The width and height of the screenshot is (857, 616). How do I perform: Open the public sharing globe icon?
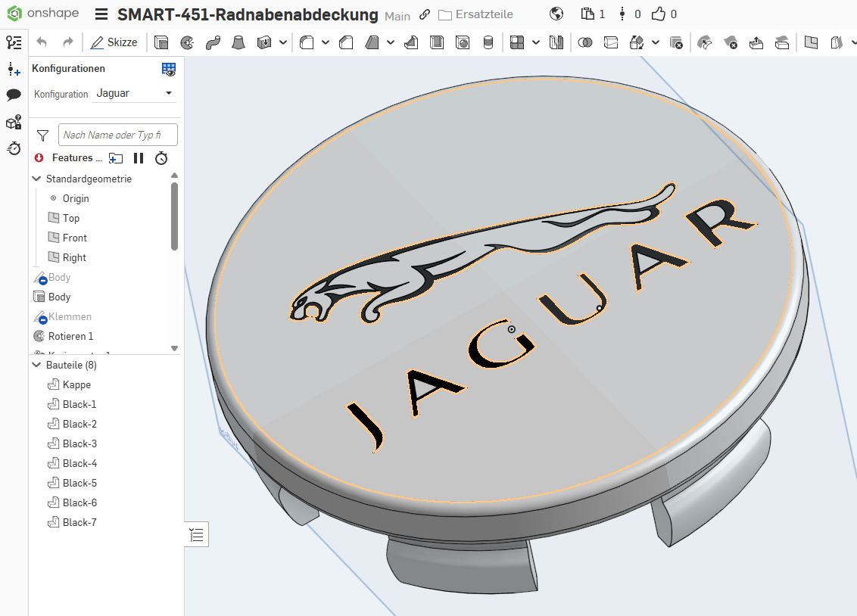(x=556, y=14)
